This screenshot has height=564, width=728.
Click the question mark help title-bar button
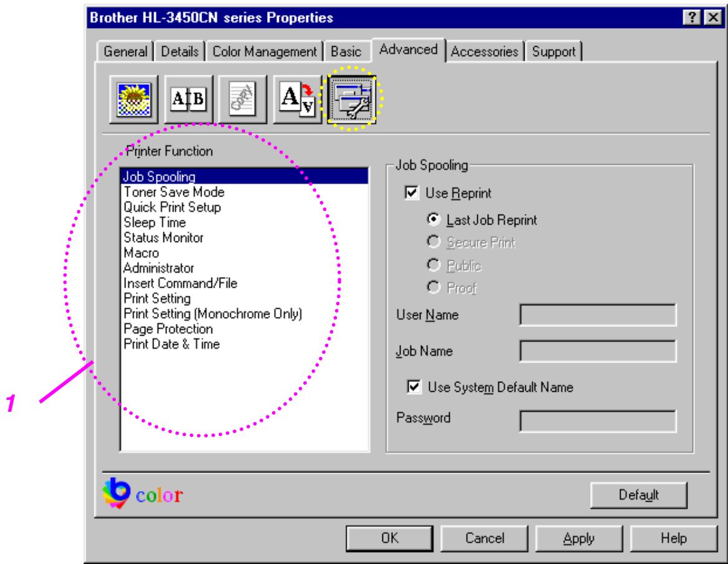click(692, 17)
